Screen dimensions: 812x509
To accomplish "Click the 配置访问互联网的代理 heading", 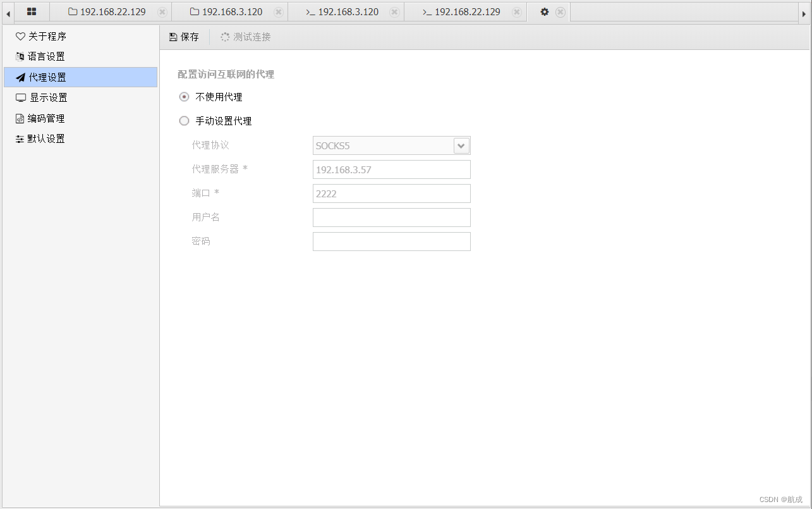I will 226,75.
